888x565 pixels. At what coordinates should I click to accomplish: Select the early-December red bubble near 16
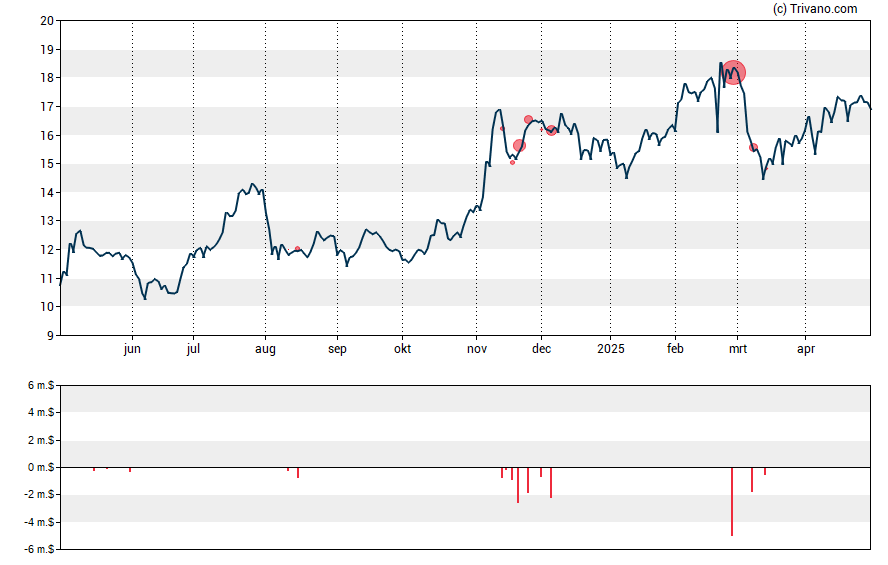click(x=551, y=130)
